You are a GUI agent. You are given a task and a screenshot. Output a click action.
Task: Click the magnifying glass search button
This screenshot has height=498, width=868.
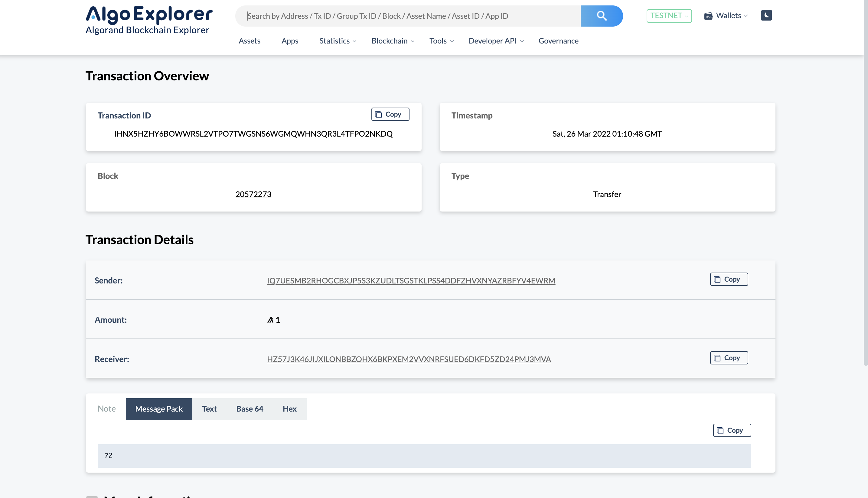tap(601, 16)
